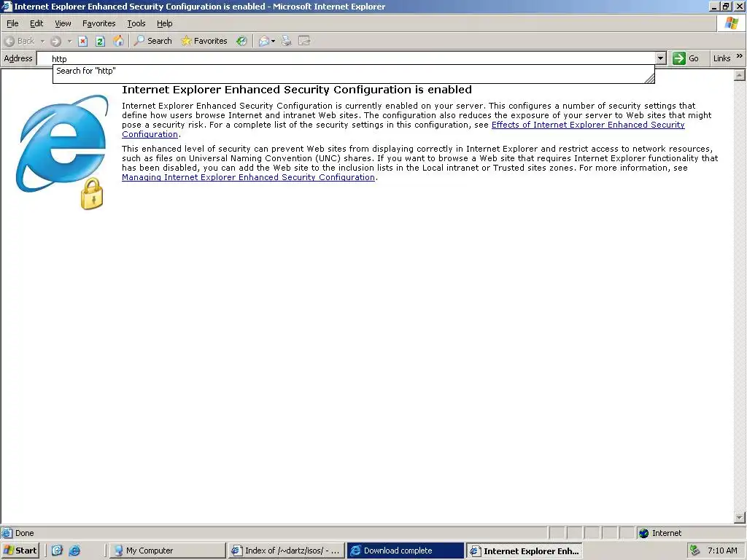Click the Links toolbar label

[721, 58]
